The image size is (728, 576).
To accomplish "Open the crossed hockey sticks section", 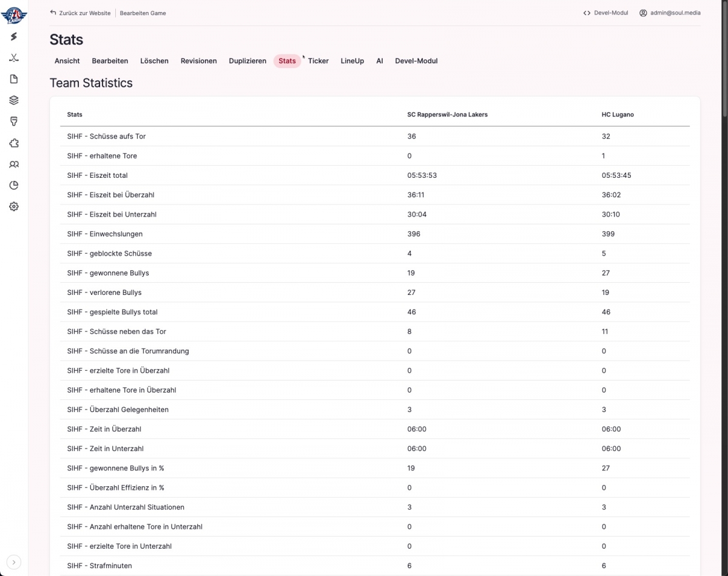I will (14, 58).
